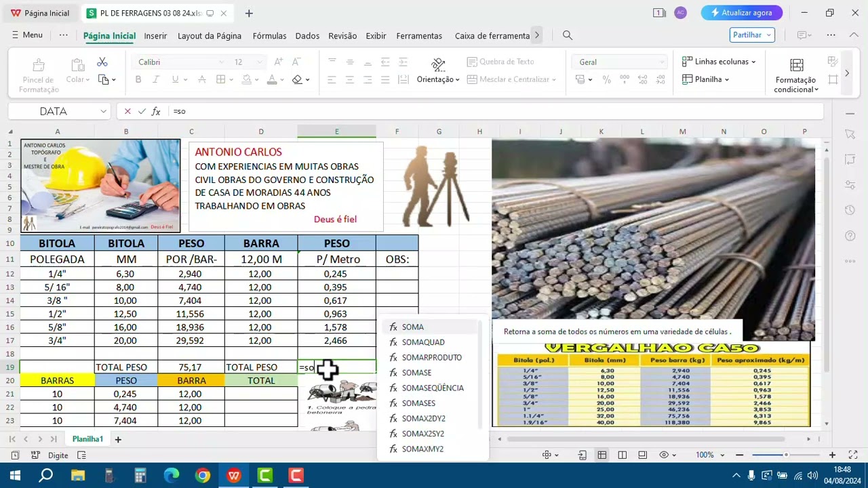Image resolution: width=868 pixels, height=488 pixels.
Task: Click the zoom in plus button
Action: coord(833,455)
